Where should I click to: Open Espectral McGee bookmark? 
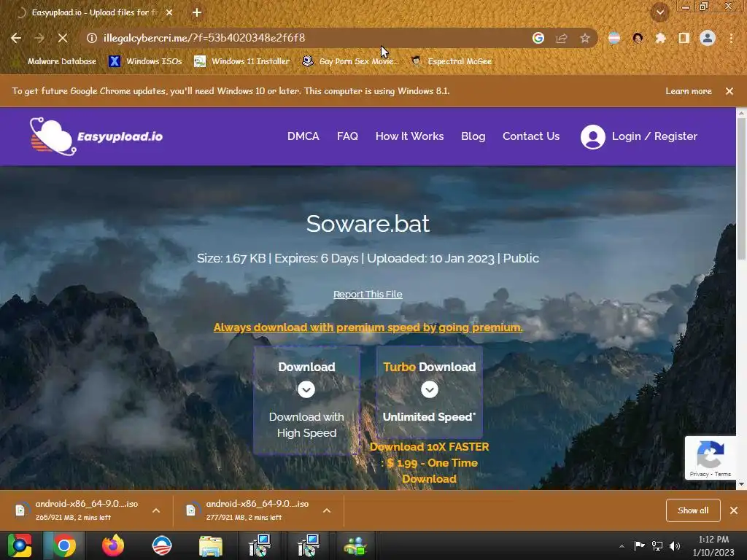(452, 61)
